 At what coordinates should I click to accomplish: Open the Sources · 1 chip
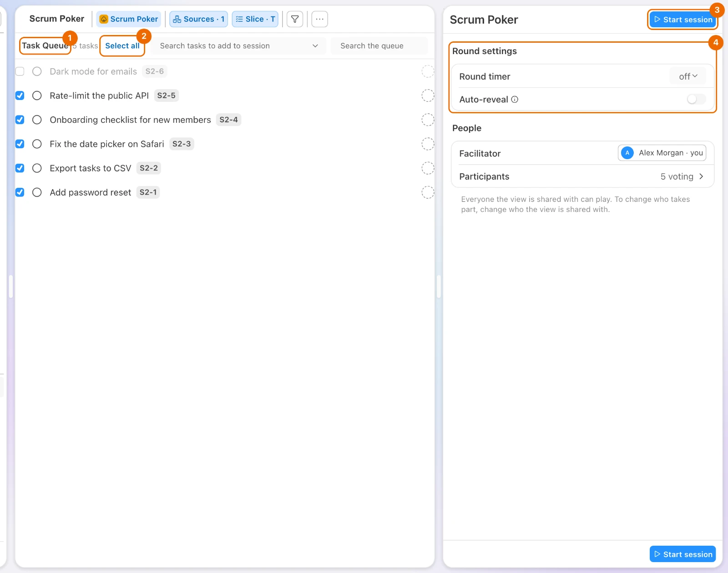198,19
